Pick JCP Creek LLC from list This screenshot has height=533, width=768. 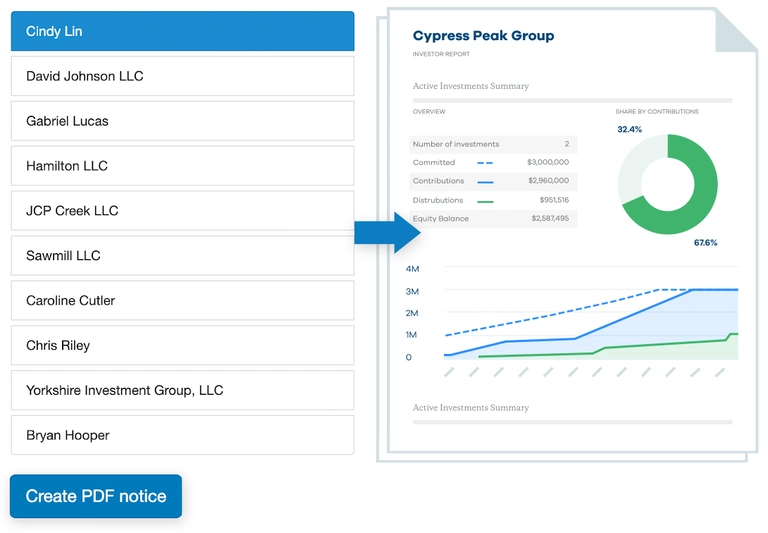[182, 211]
